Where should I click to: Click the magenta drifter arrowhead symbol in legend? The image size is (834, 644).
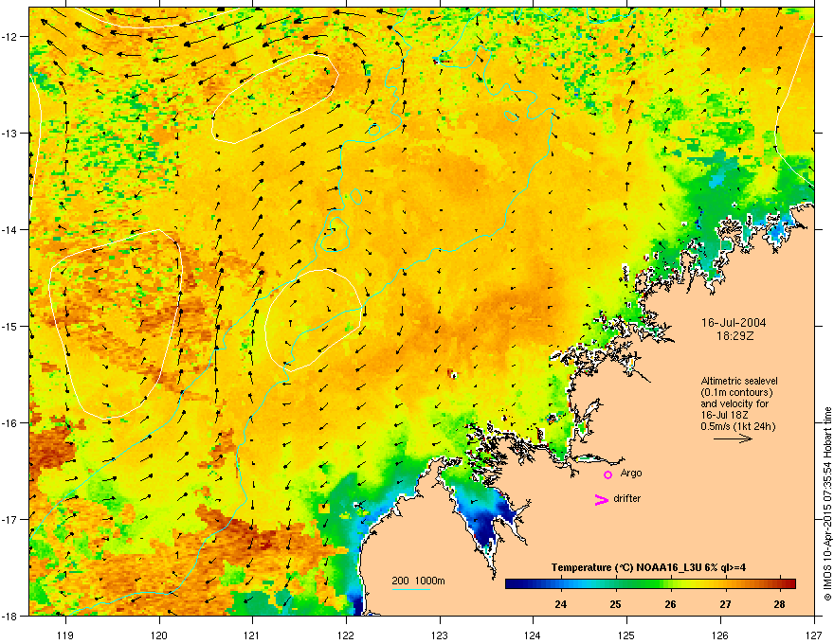(601, 499)
